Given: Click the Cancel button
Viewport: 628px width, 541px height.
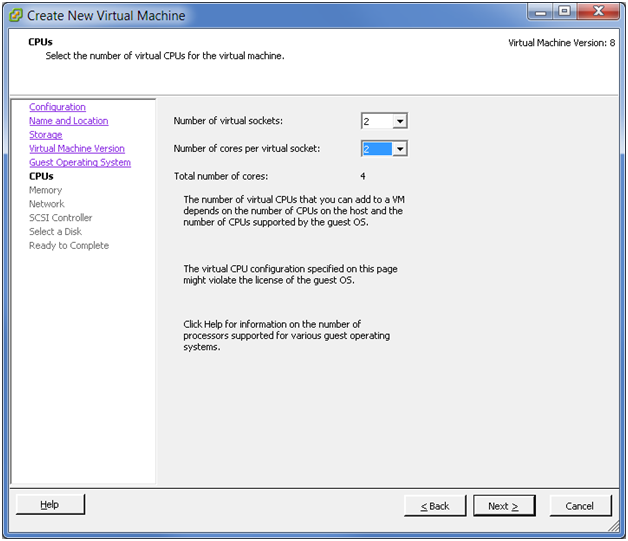Looking at the screenshot, I should [x=580, y=506].
